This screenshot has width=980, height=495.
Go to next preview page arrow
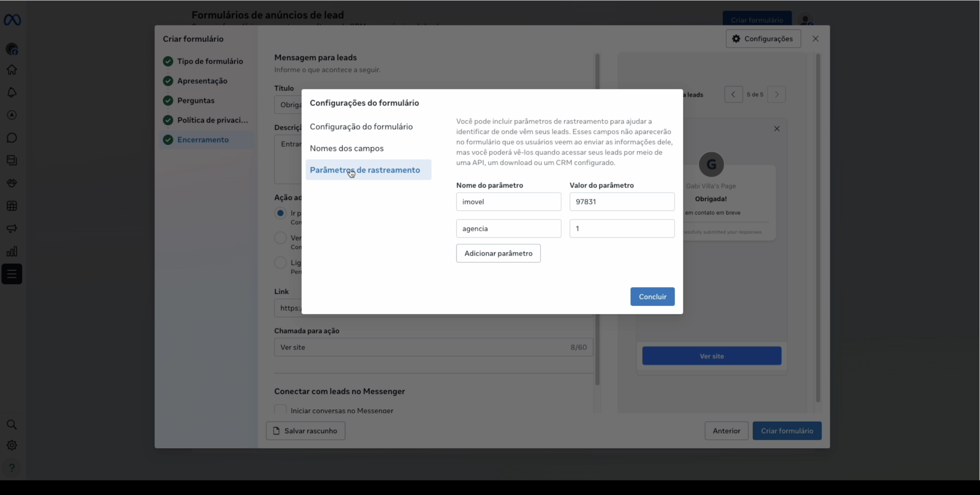coord(777,95)
